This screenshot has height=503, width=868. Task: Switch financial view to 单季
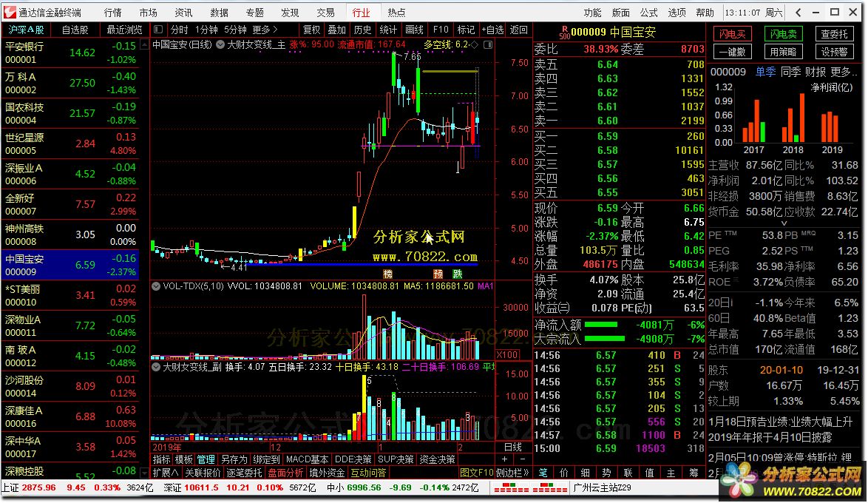click(x=765, y=72)
